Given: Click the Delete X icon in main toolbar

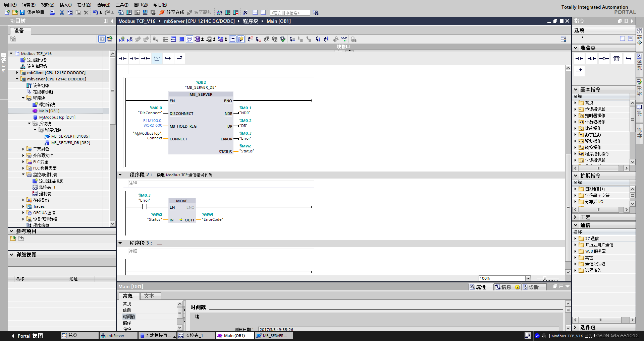Looking at the screenshot, I should [x=86, y=12].
